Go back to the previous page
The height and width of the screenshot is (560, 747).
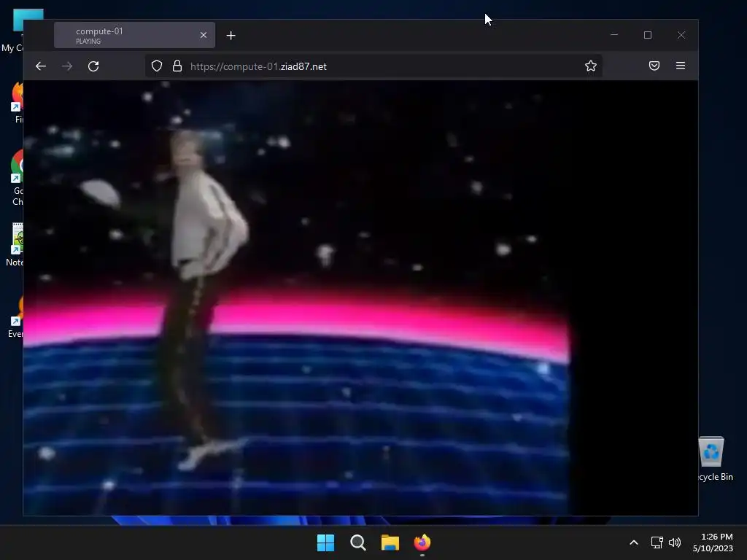[x=41, y=66]
